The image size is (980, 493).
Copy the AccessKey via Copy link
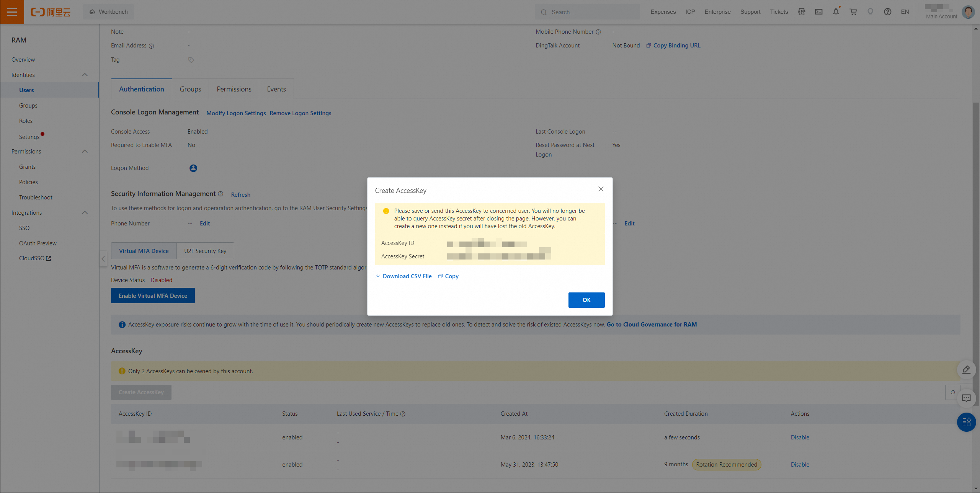tap(451, 276)
